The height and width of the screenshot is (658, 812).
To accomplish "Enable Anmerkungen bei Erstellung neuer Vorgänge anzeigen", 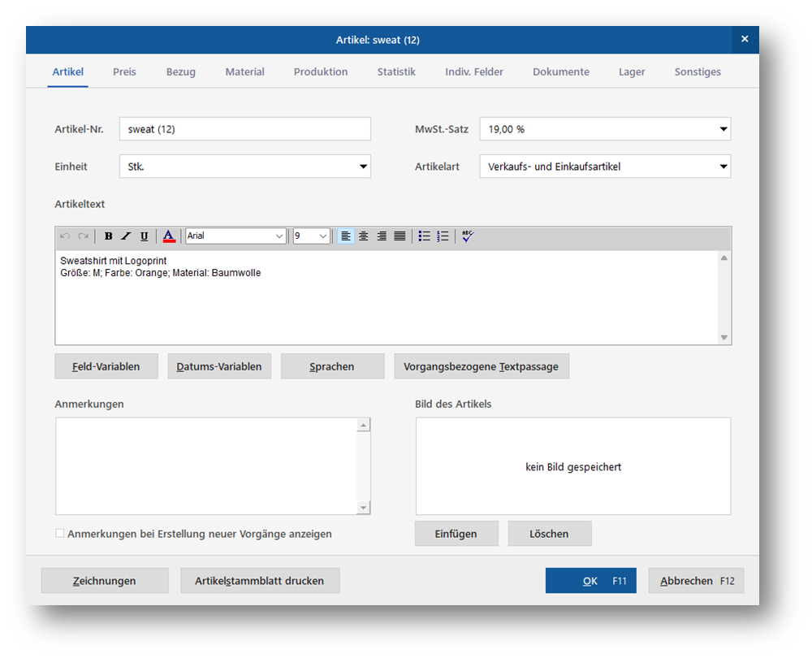I will [60, 534].
